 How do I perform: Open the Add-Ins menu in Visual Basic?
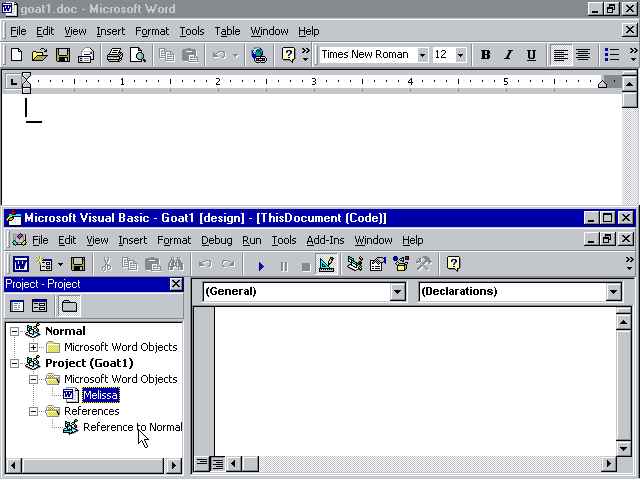[325, 240]
